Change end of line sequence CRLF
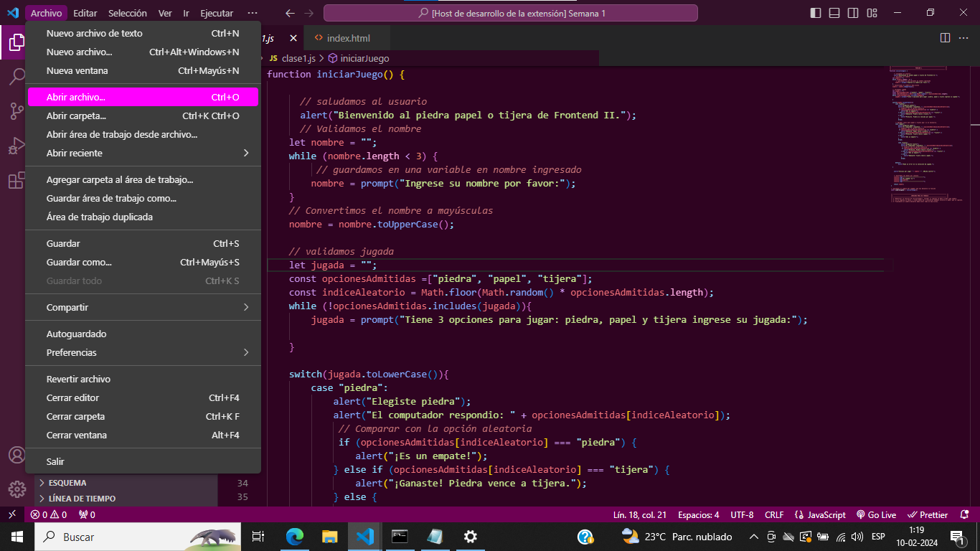The width and height of the screenshot is (980, 551). point(775,514)
